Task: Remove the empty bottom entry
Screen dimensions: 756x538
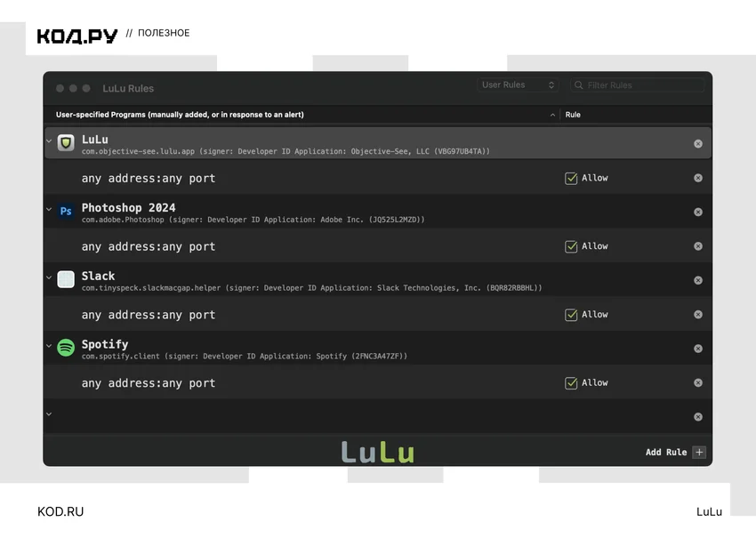Action: [697, 417]
